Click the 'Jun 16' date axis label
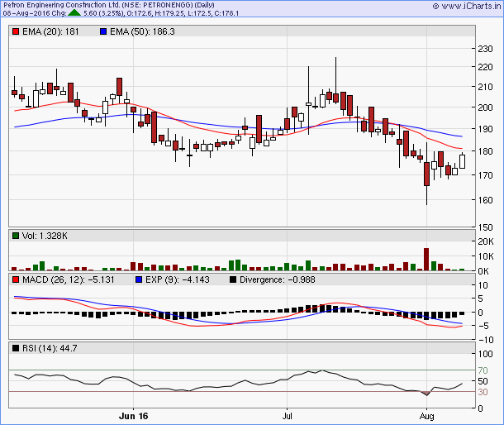The image size is (504, 425). point(133,416)
